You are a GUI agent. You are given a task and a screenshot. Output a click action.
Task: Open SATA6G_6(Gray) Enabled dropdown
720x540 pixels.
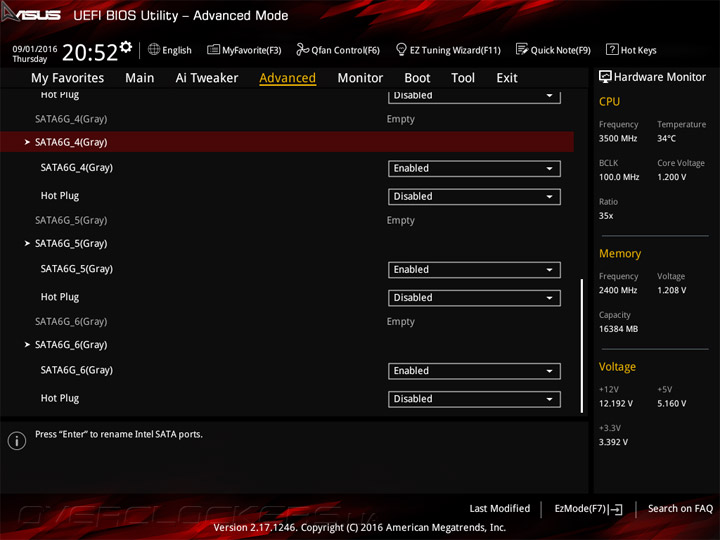474,371
